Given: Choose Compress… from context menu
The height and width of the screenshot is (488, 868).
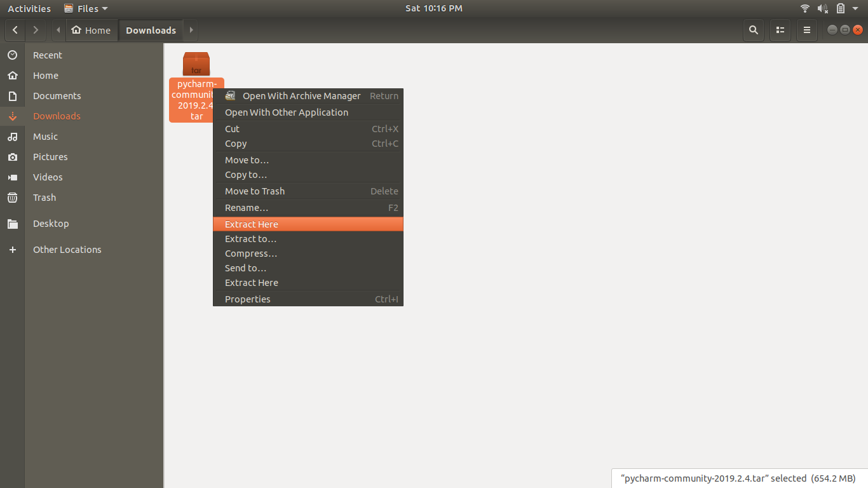Looking at the screenshot, I should (x=251, y=254).
